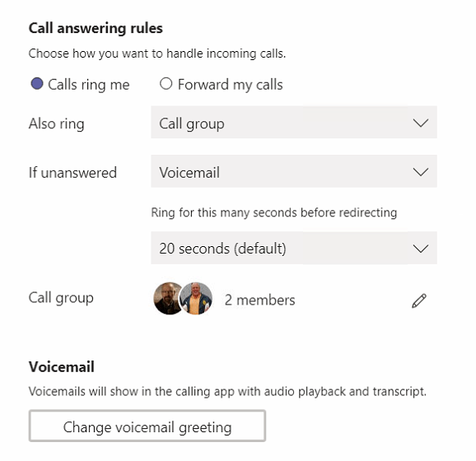Select the Calls ring me radio button
The image size is (476, 461).
click(x=37, y=83)
